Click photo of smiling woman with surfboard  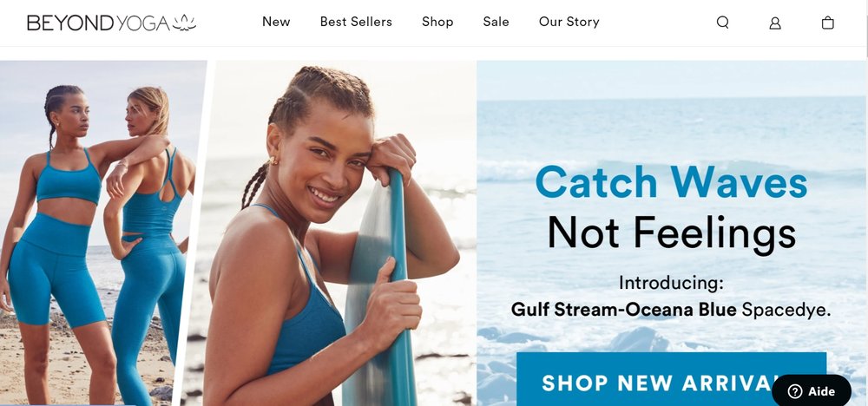point(332,232)
